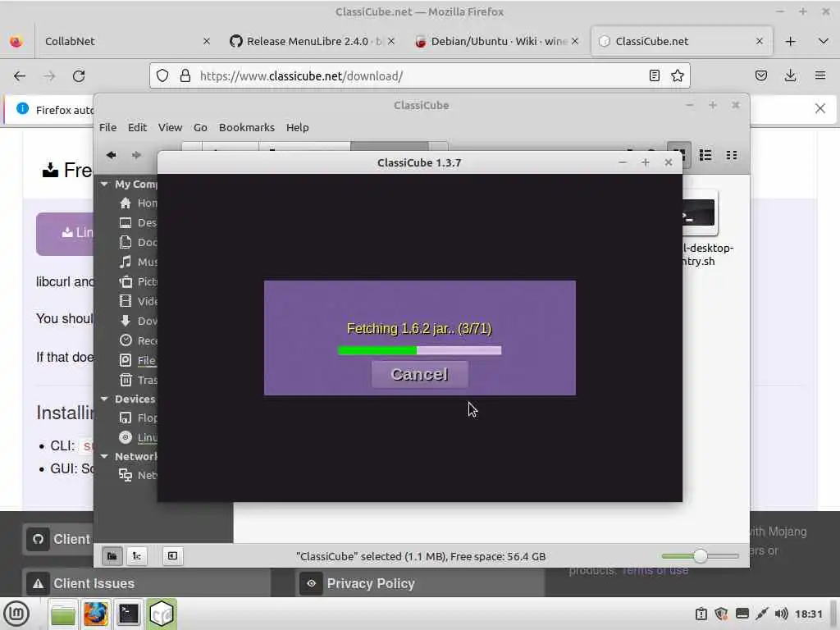Viewport: 840px width, 630px height.
Task: Collapse the My Computer sidebar section
Action: [104, 184]
